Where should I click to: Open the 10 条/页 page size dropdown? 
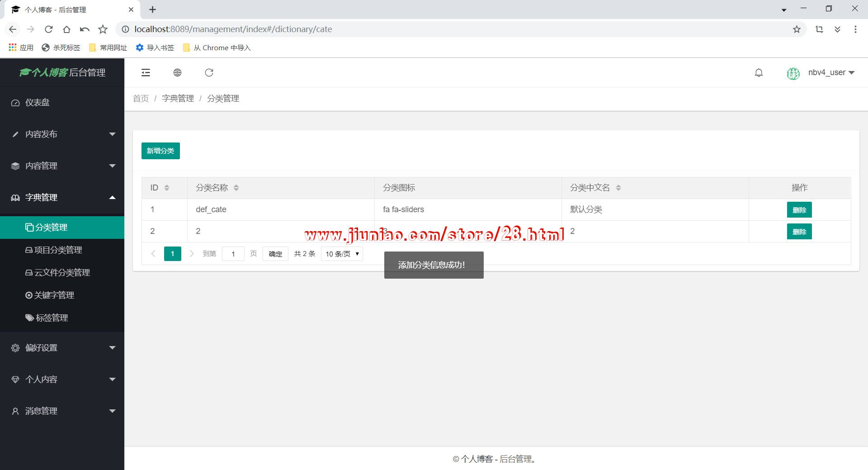(342, 254)
